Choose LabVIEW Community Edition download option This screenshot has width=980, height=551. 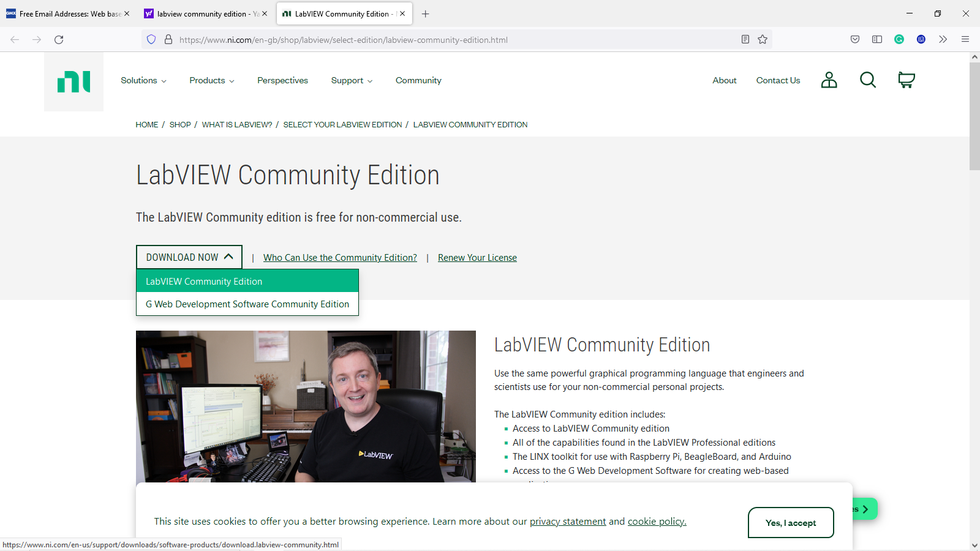click(x=247, y=282)
